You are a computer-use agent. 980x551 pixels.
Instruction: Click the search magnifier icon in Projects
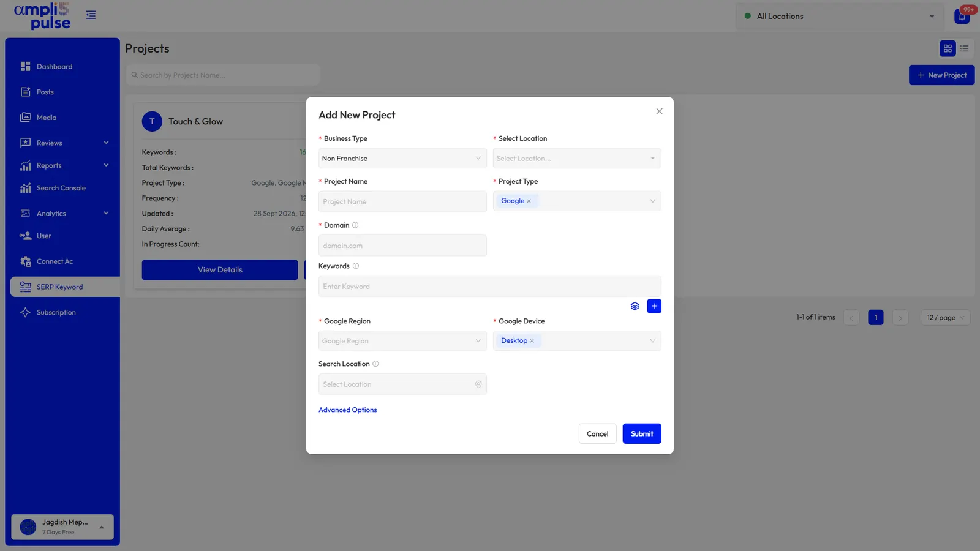[x=135, y=75]
